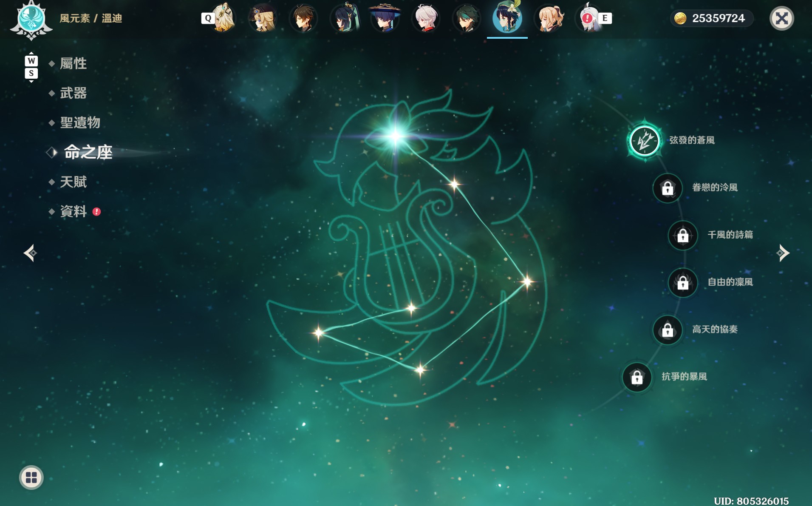
Task: Click the Q key hint
Action: [208, 18]
